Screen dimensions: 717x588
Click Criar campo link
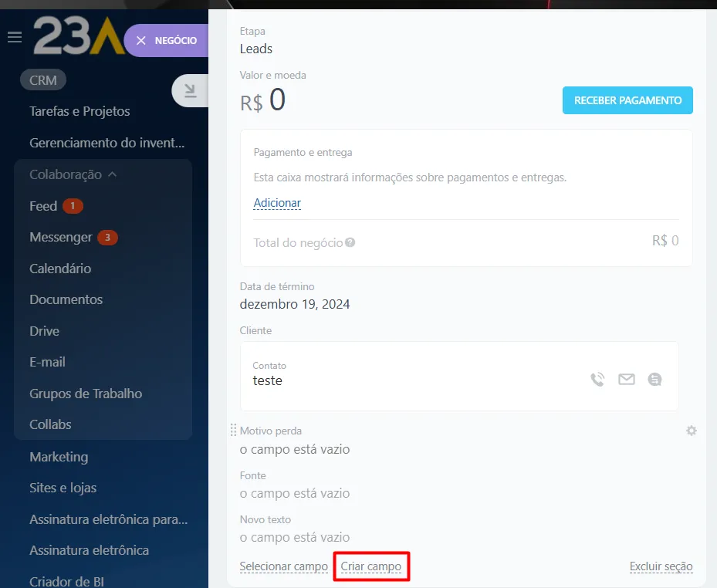371,566
